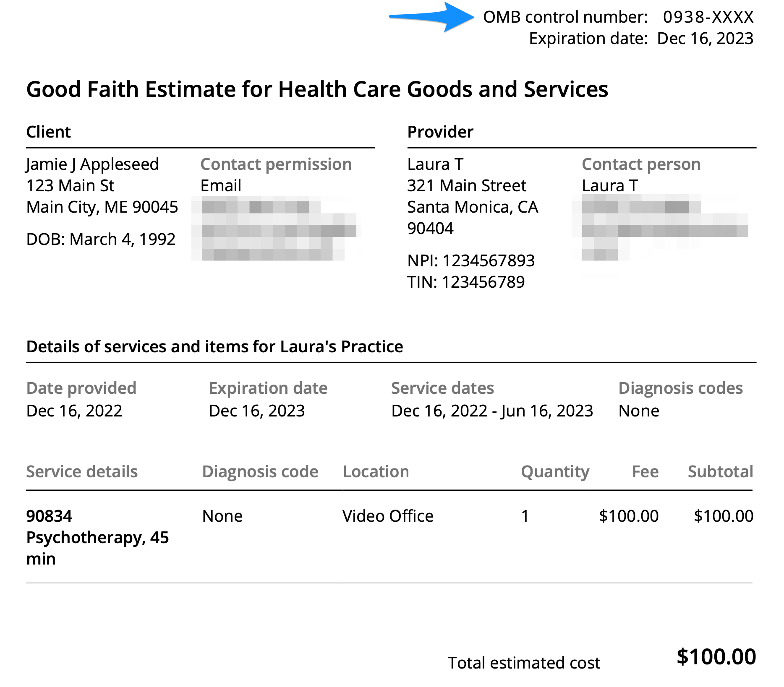Image resolution: width=784 pixels, height=687 pixels.
Task: Click the 90834 Psychotherapy service entry
Action: click(97, 537)
